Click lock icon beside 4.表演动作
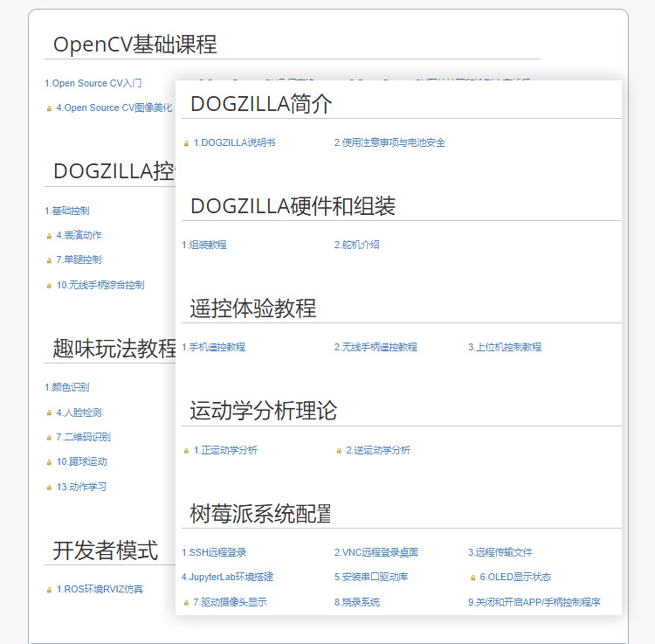The width and height of the screenshot is (655, 644). pyautogui.click(x=49, y=236)
